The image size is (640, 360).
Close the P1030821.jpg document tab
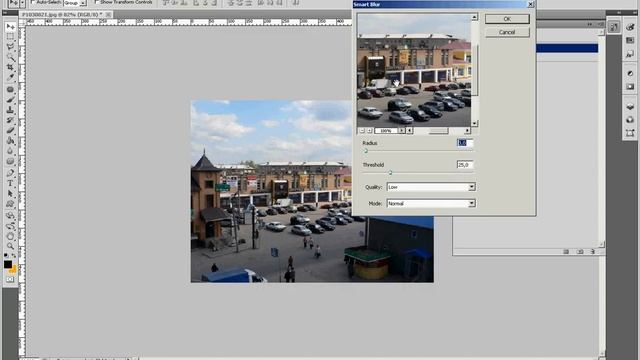[x=108, y=14]
